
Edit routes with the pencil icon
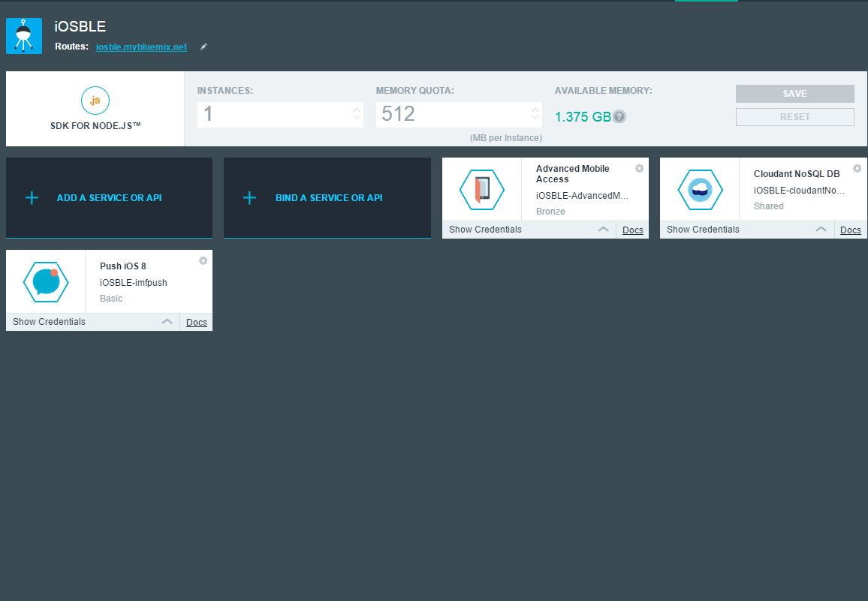click(x=203, y=47)
